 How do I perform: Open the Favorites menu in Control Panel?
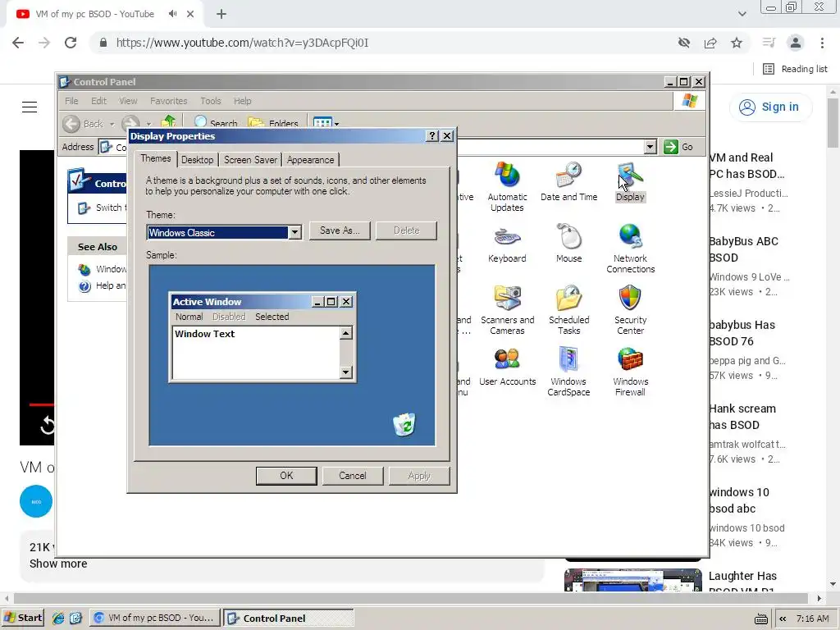coord(169,101)
